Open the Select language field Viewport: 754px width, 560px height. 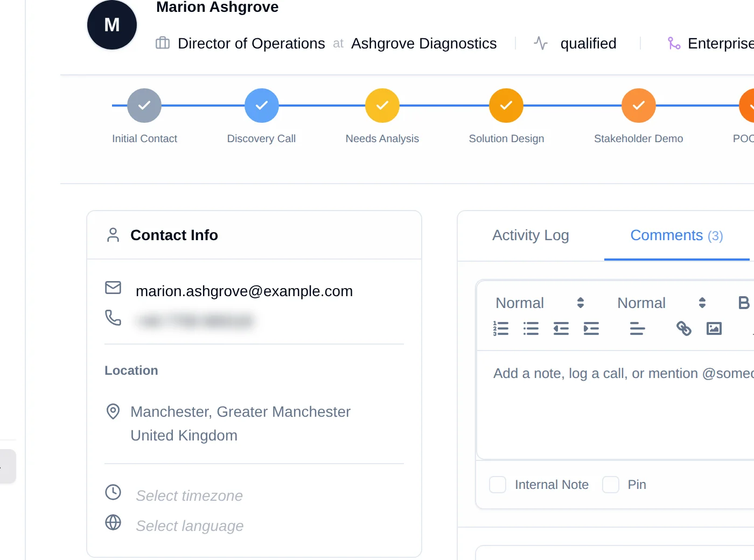pos(190,526)
